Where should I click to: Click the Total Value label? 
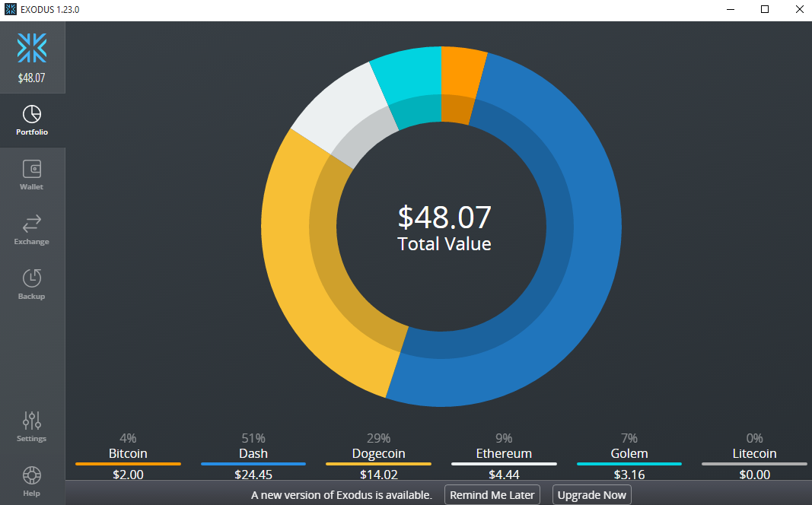point(444,243)
